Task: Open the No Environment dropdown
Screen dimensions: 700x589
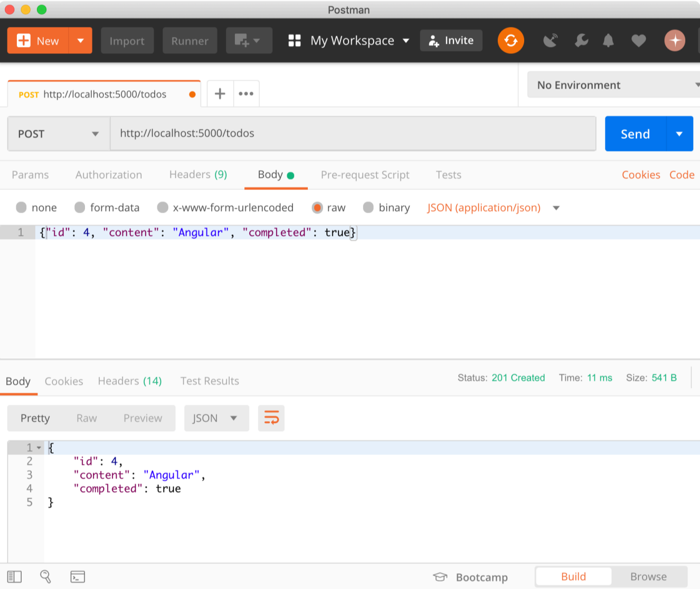Action: [615, 85]
